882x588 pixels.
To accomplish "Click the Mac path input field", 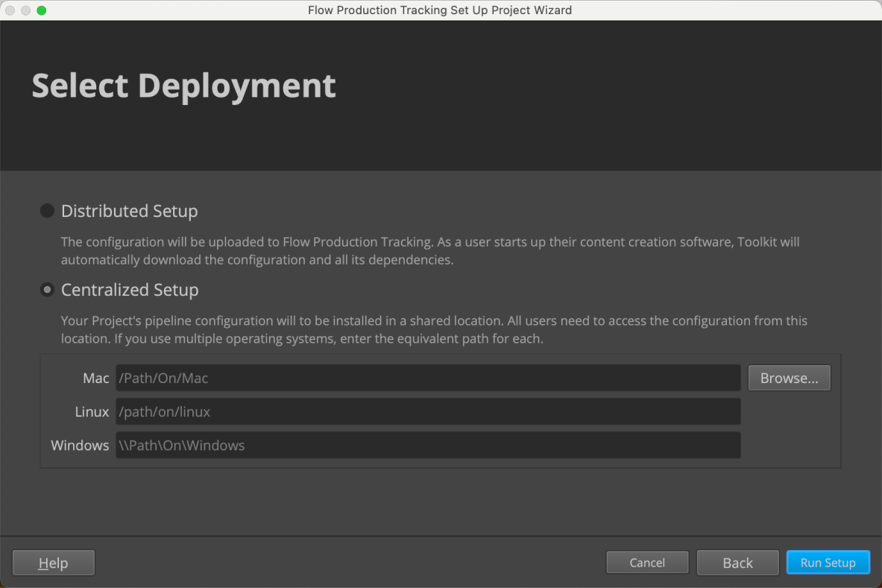I will pyautogui.click(x=428, y=378).
